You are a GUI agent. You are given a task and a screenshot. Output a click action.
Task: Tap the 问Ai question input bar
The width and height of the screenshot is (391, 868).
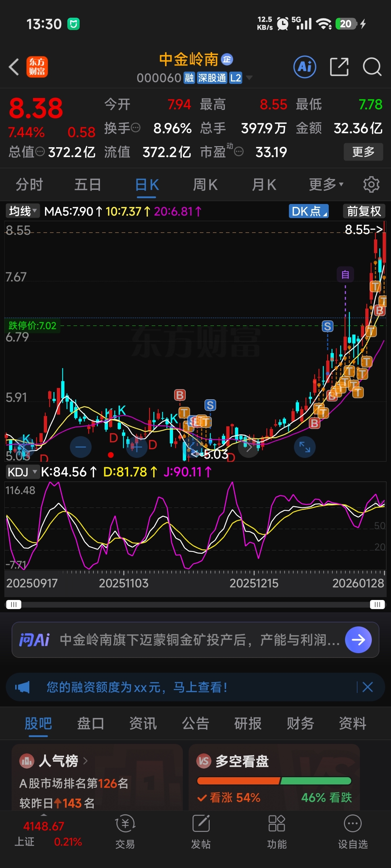pos(195,640)
